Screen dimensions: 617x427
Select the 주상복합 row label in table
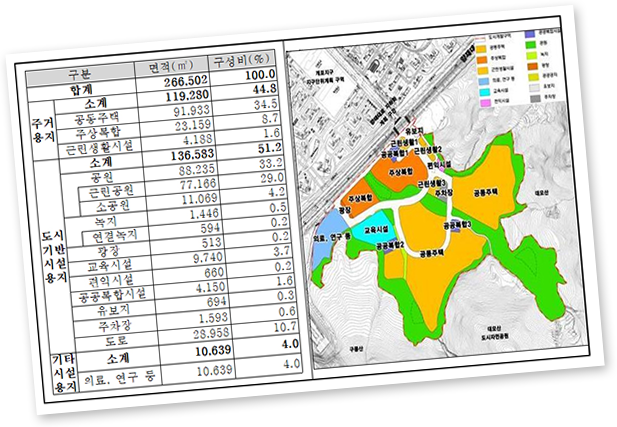(x=98, y=132)
